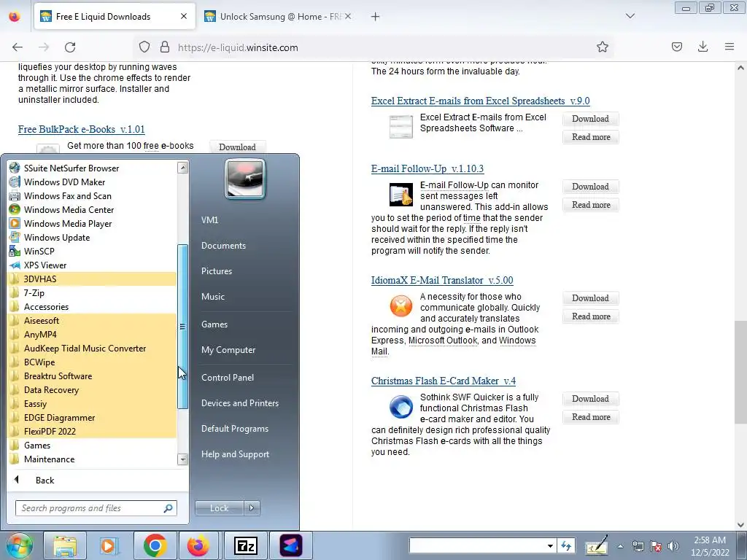This screenshot has height=560, width=747.
Task: Click the Lock button
Action: click(220, 508)
